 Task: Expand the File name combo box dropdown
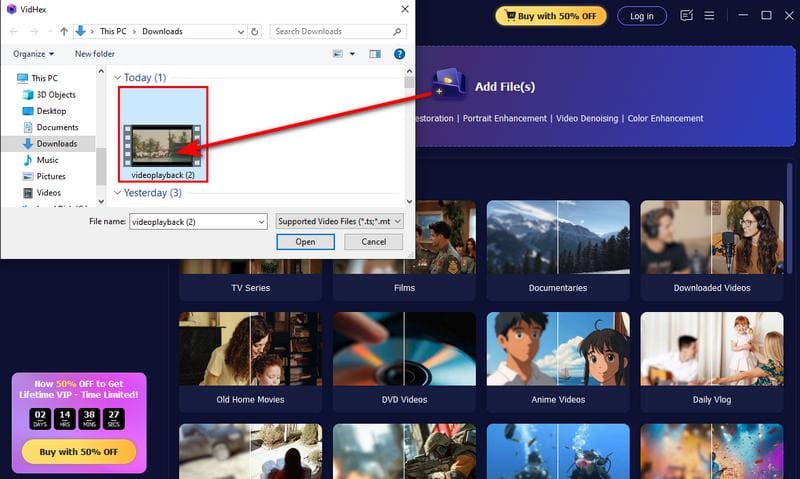[x=261, y=221]
